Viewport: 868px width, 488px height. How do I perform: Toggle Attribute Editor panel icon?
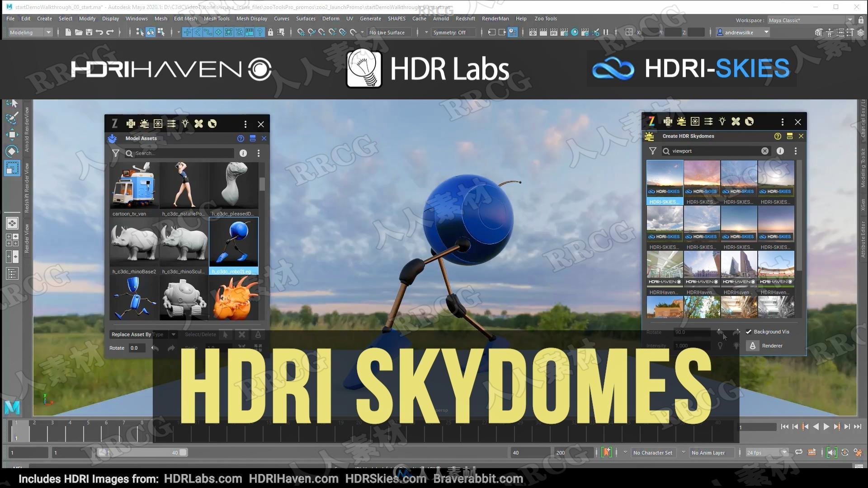coord(840,32)
